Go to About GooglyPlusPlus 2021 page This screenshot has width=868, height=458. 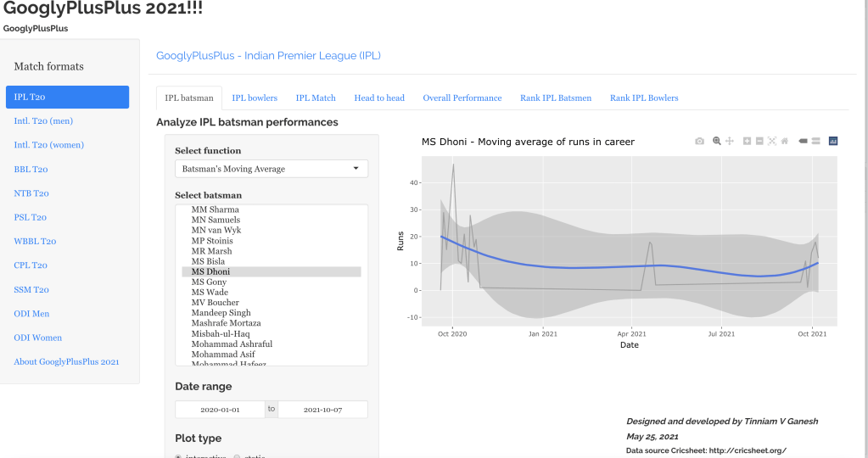click(x=66, y=362)
